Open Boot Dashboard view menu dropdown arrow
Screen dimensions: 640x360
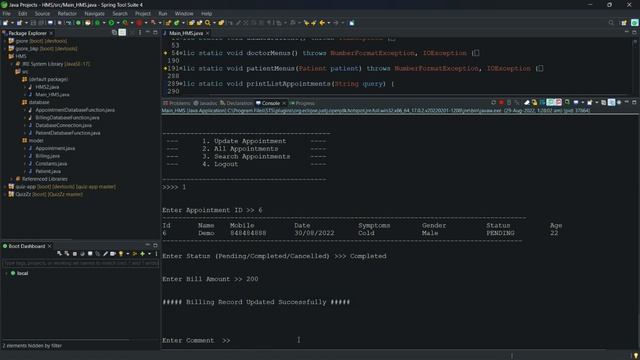tap(149, 254)
